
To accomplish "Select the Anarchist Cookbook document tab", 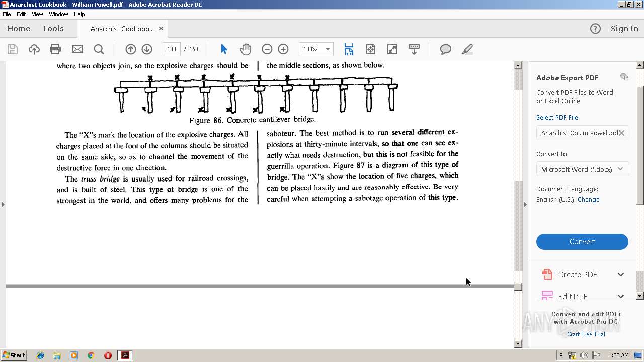I will click(x=122, y=29).
